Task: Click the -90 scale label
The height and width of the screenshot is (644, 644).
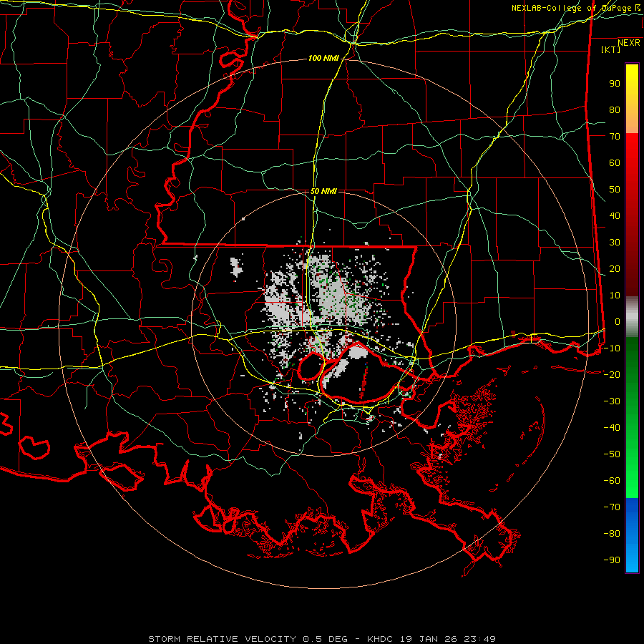Action: click(x=612, y=560)
